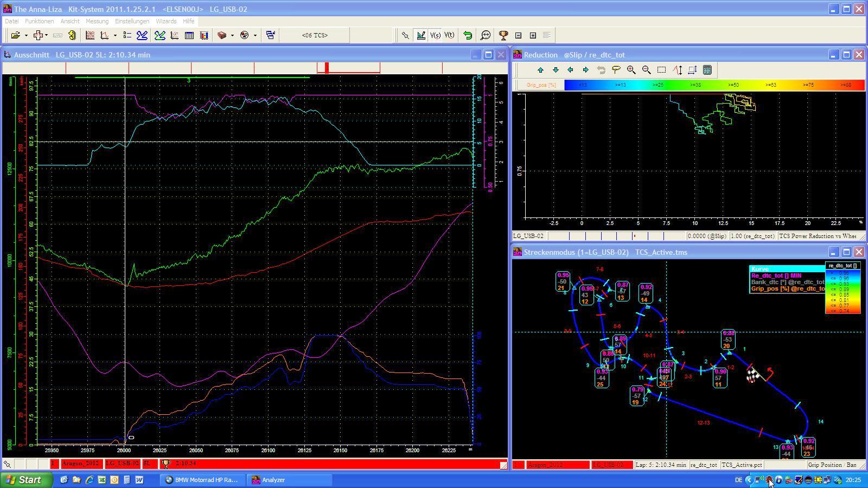Switch to BMW Motorrad HP Race taskbar window
Image resolution: width=868 pixels, height=488 pixels.
coord(202,480)
